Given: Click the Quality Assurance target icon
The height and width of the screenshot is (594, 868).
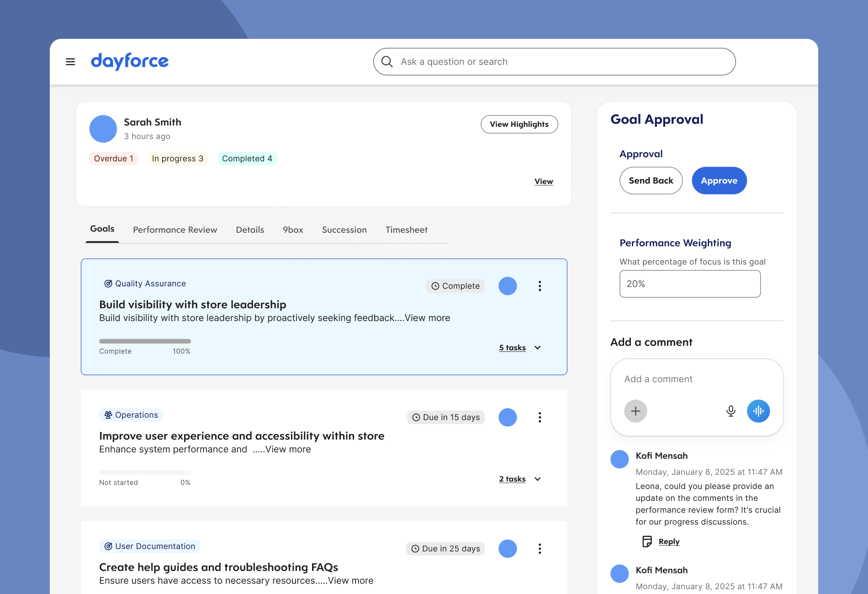Looking at the screenshot, I should 108,284.
